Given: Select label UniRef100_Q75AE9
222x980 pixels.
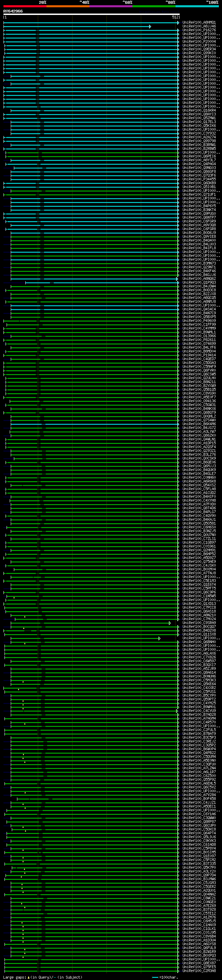Looking at the screenshot, I should pyautogui.click(x=199, y=562).
